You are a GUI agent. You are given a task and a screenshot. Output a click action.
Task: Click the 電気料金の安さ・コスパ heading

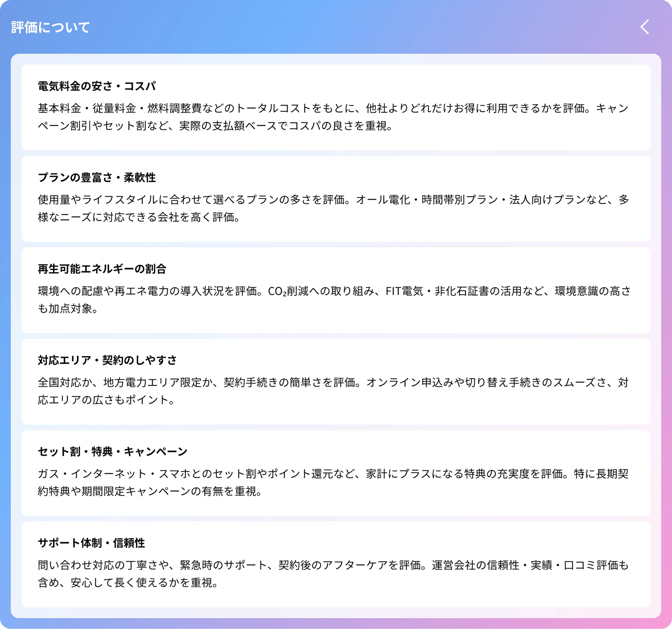pyautogui.click(x=98, y=86)
